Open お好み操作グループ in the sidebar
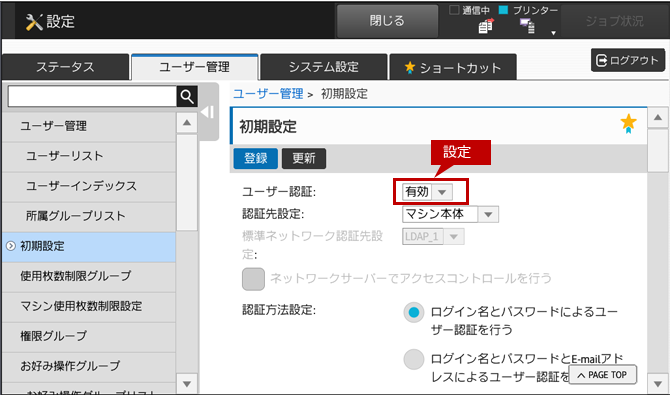Viewport: 670px width, 396px height. (89, 366)
